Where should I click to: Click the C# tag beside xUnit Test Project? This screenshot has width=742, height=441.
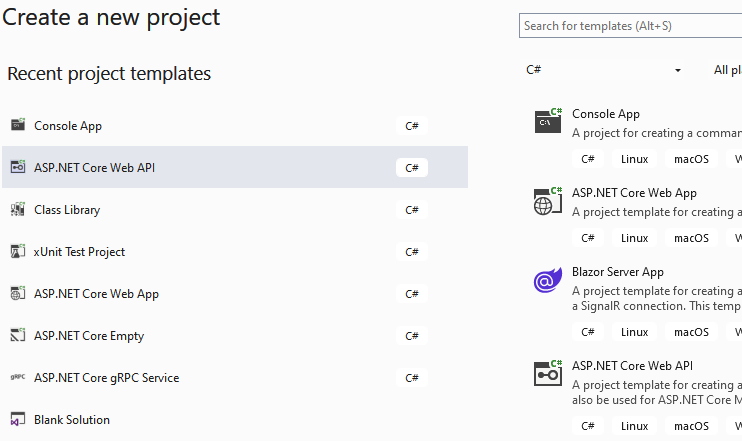[x=412, y=252]
